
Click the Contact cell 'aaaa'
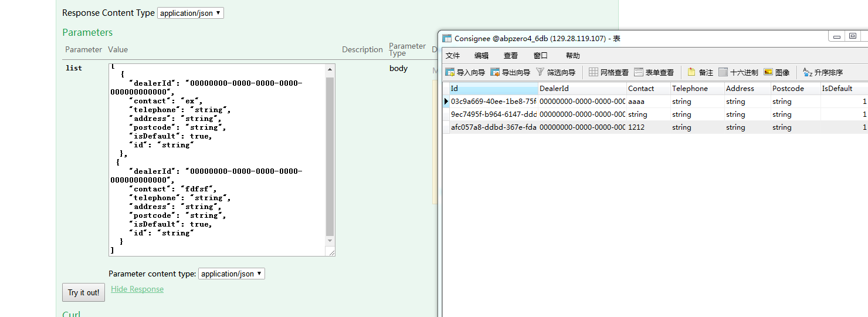point(649,102)
